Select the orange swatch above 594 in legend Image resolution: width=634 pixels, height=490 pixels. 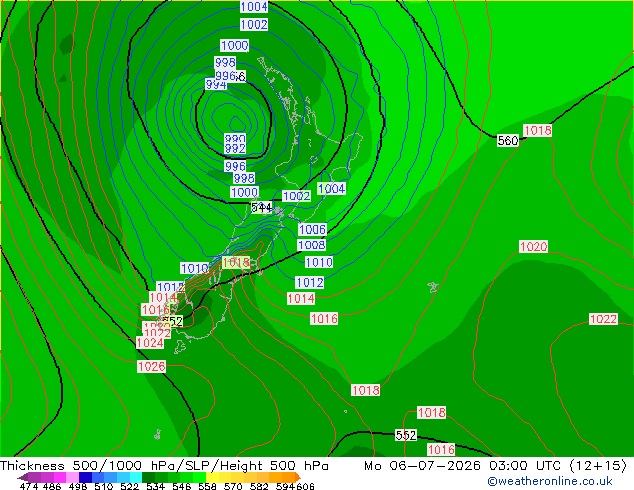[x=288, y=477]
